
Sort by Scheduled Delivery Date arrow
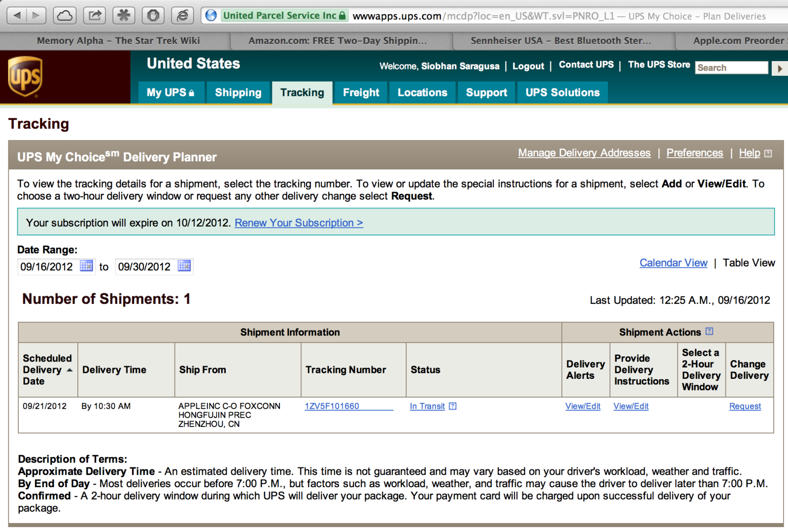[69, 370]
